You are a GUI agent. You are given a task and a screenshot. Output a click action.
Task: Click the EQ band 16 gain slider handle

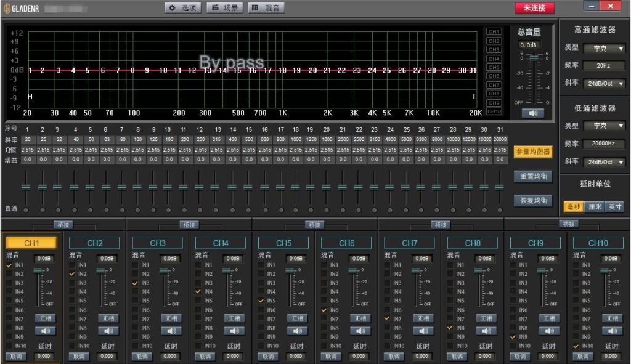click(x=264, y=187)
